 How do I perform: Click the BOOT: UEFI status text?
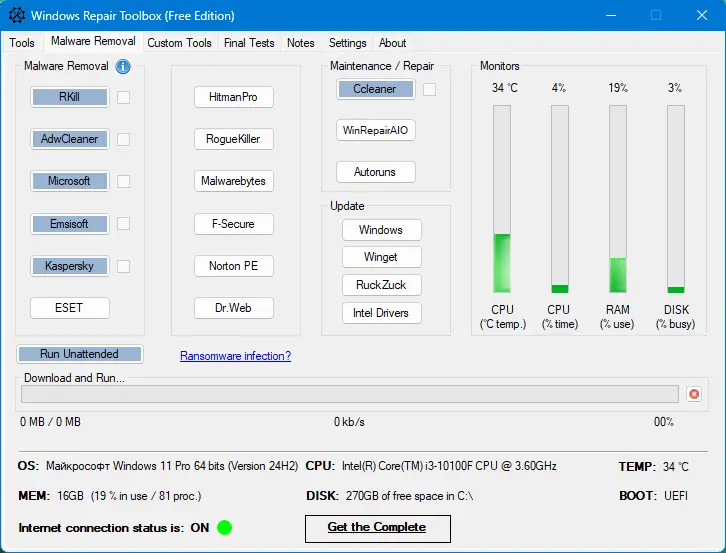pos(653,496)
